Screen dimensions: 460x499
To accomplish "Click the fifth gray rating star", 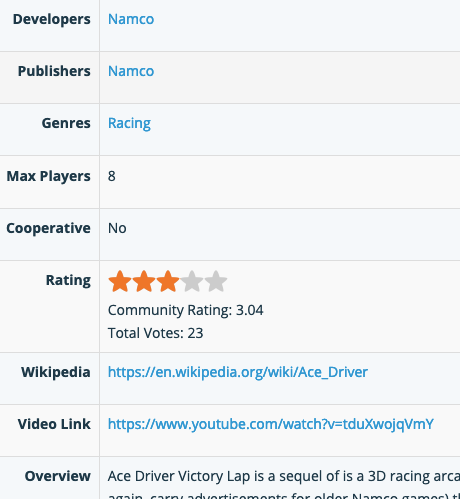I will [216, 281].
